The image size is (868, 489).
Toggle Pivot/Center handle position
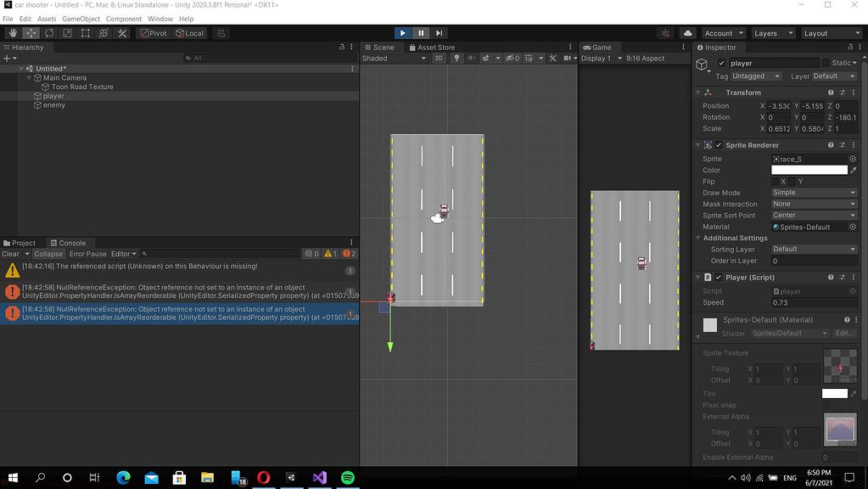click(x=154, y=33)
